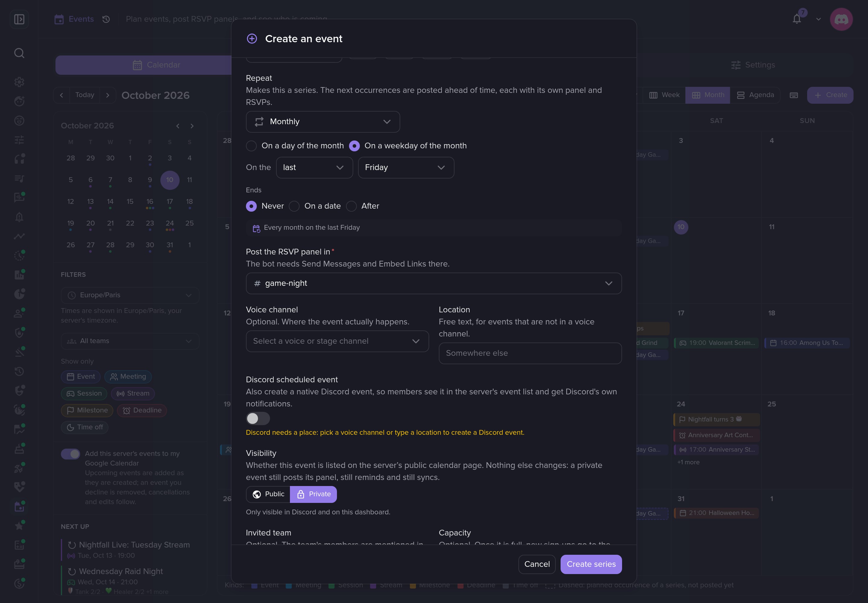
Task: Open the sidebar music playlist icon
Action: point(19,178)
